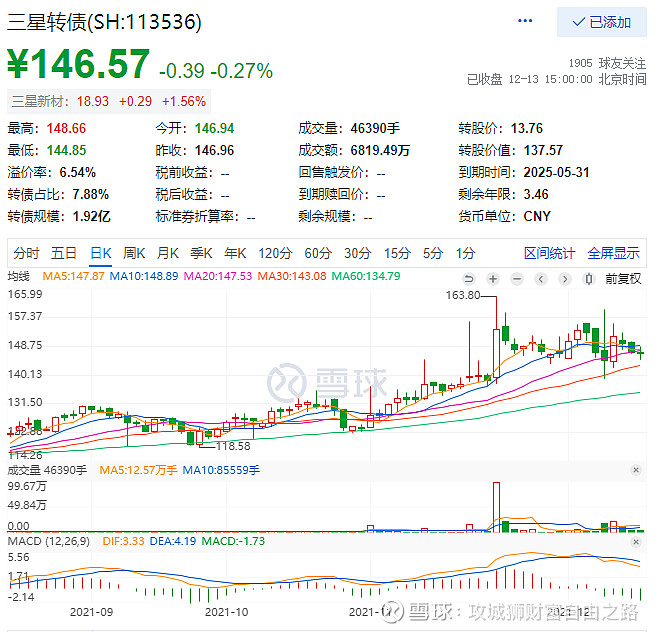Click the MACD (12,26,9) indicator label

pyautogui.click(x=49, y=541)
